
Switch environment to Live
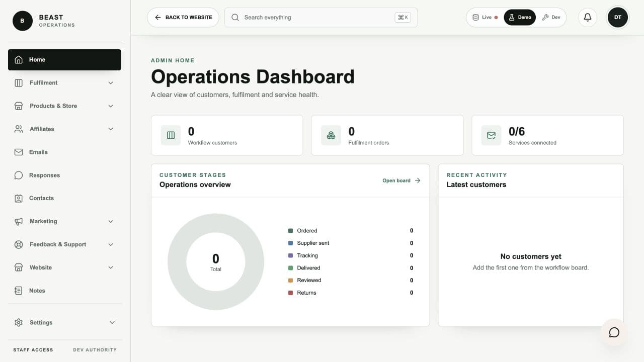486,18
